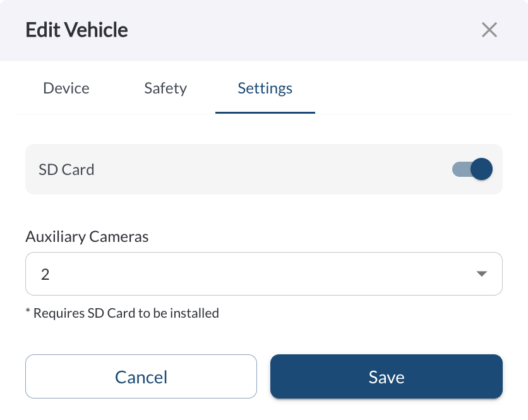Select the Settings tab

[x=265, y=88]
